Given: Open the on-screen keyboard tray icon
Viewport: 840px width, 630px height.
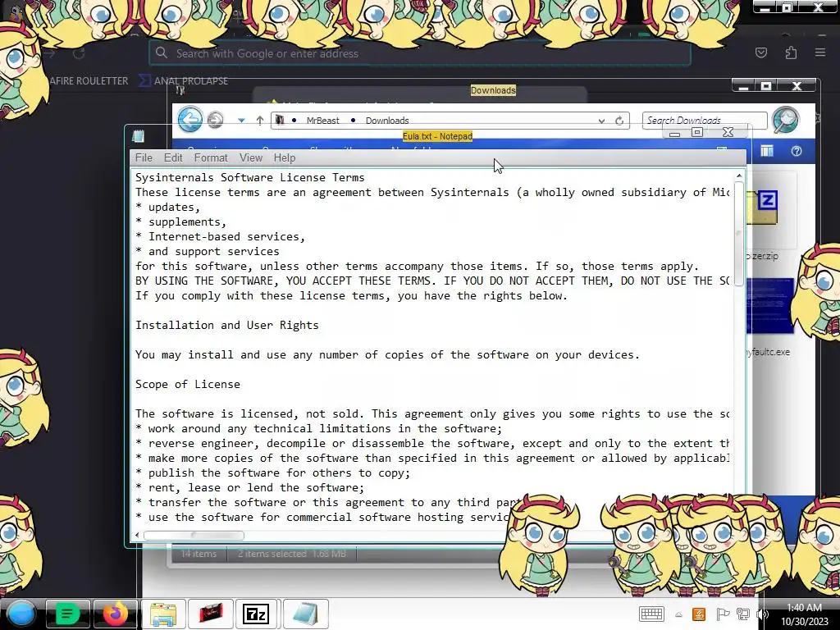Looking at the screenshot, I should pyautogui.click(x=651, y=614).
